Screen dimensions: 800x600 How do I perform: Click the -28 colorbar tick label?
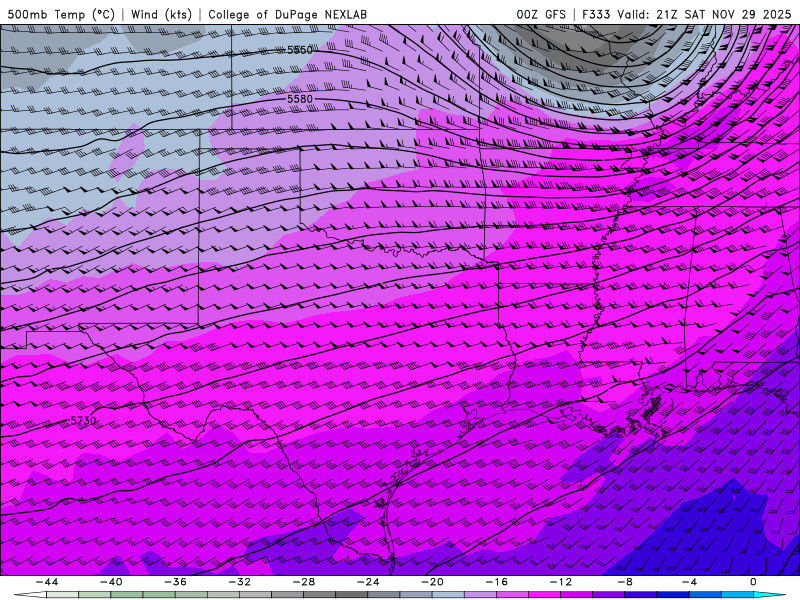click(304, 582)
